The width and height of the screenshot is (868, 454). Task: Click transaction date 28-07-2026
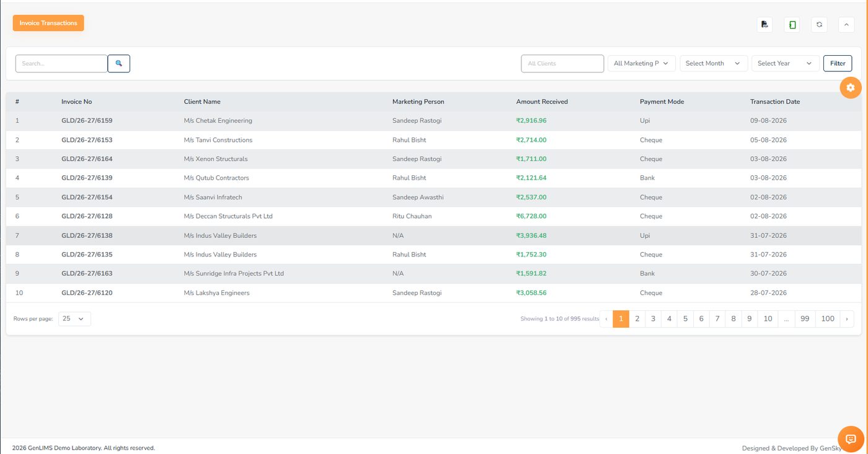pyautogui.click(x=768, y=293)
